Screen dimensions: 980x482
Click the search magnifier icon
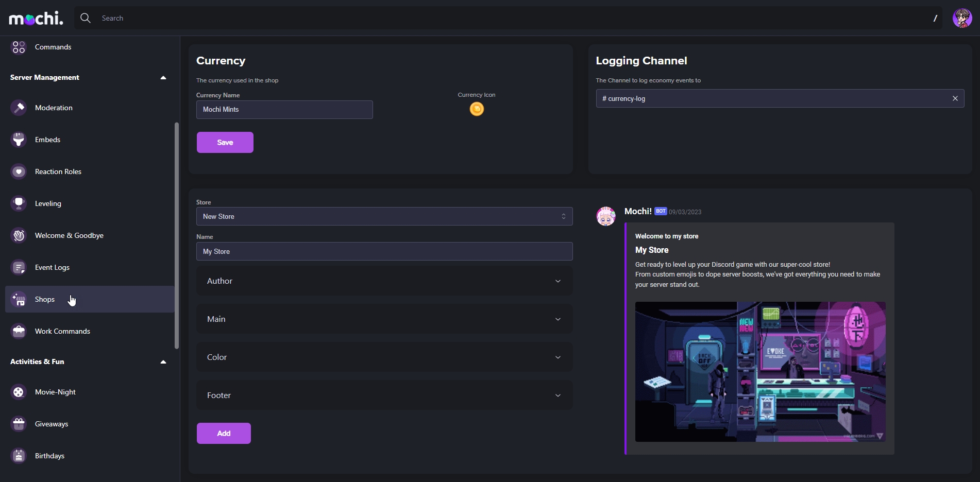coord(86,18)
